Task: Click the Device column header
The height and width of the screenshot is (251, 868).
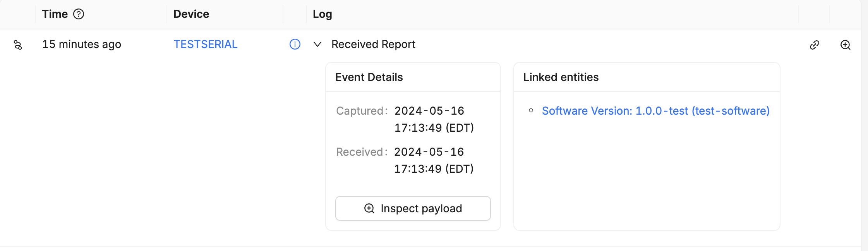Action: (190, 14)
